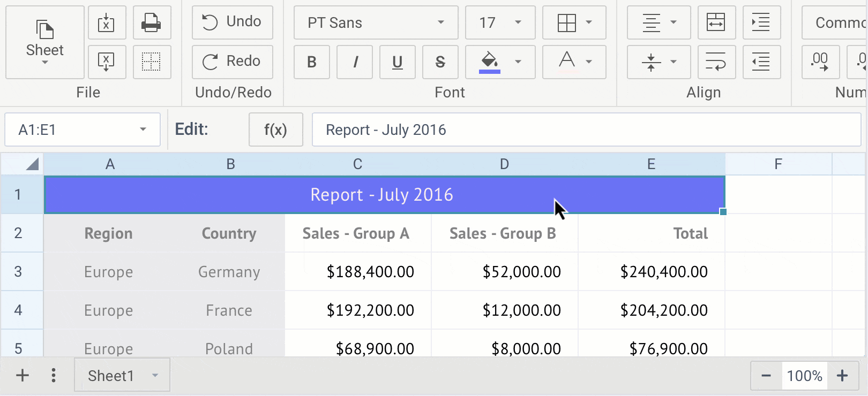This screenshot has height=396, width=868.
Task: Expand the font size 17 dropdown
Action: click(x=500, y=22)
